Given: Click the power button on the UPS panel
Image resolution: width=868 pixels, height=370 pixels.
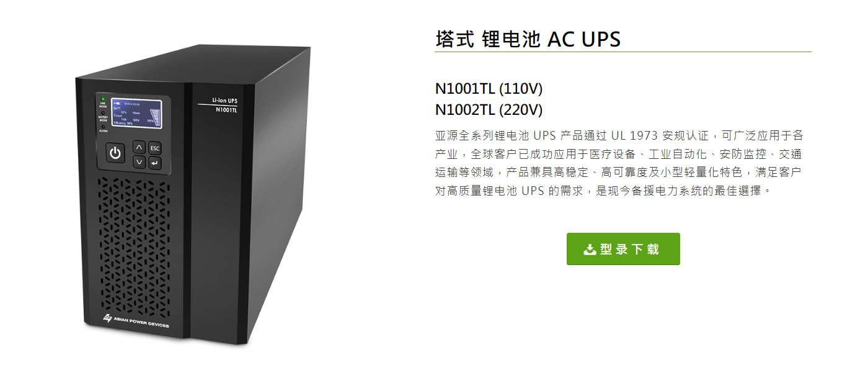Looking at the screenshot, I should click(x=115, y=151).
